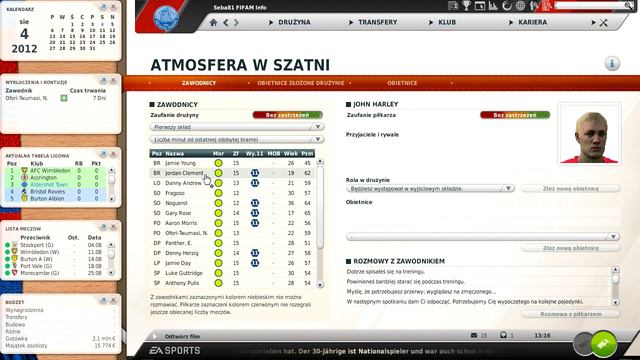
Task: Click the green continue button
Action: click(603, 344)
